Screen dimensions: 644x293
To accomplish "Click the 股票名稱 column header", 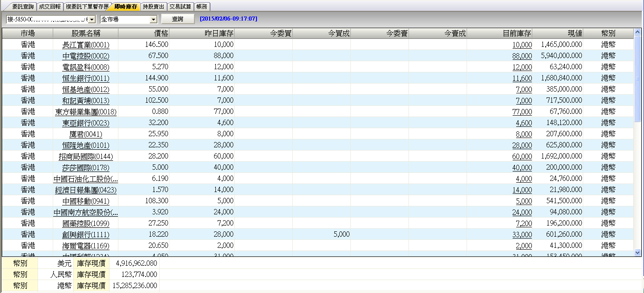I will pyautogui.click(x=86, y=33).
